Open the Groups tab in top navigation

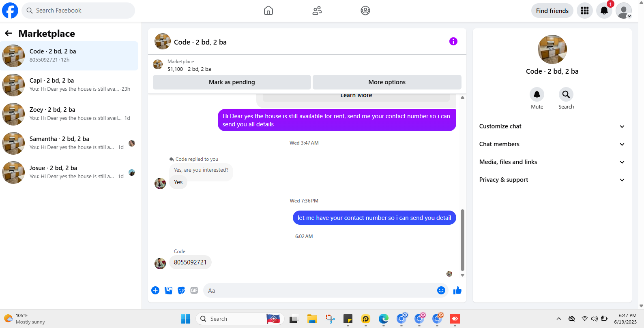pyautogui.click(x=365, y=11)
